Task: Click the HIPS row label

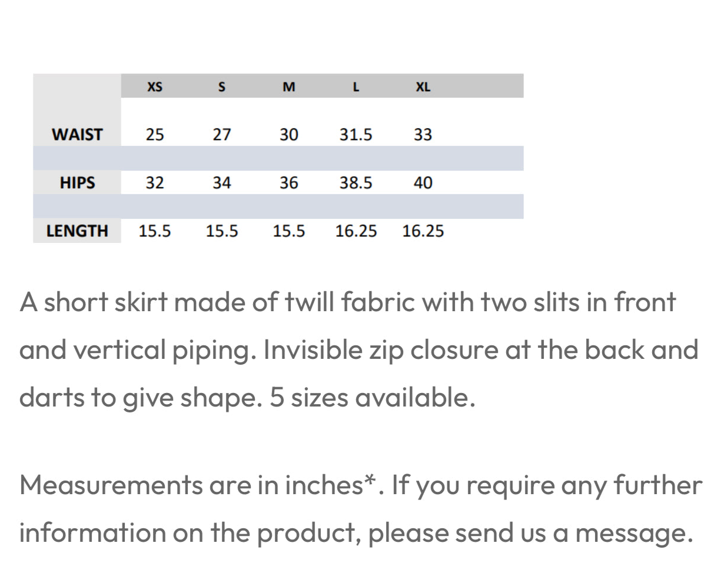Action: click(x=77, y=183)
